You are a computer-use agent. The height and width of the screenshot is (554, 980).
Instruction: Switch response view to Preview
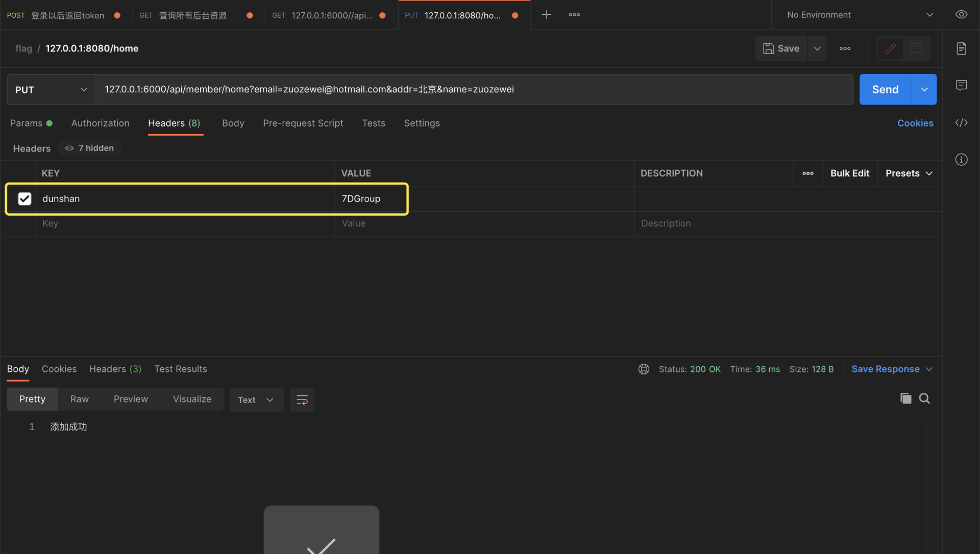tap(131, 399)
